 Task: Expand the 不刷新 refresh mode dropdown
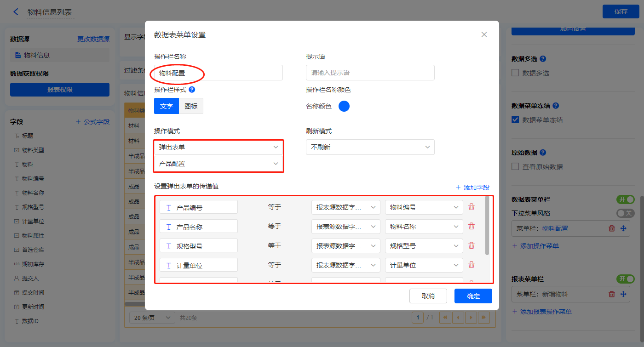370,147
